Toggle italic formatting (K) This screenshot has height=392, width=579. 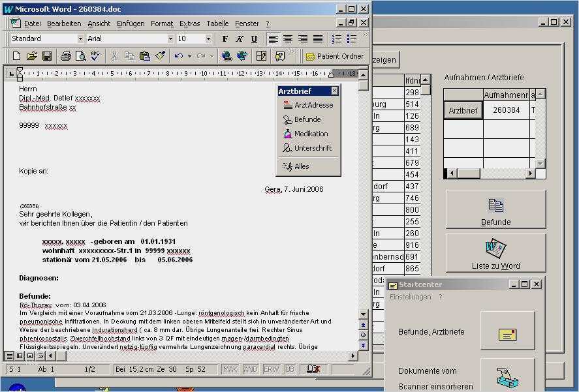[x=240, y=38]
